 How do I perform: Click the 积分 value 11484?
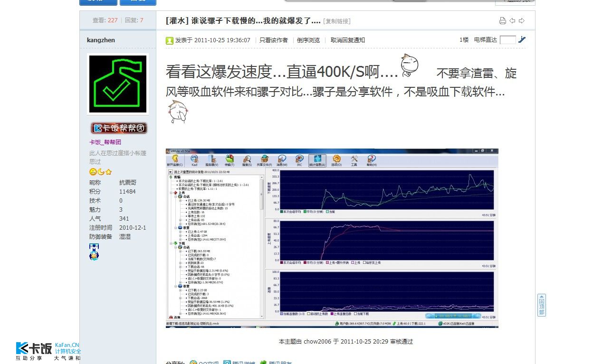[127, 192]
